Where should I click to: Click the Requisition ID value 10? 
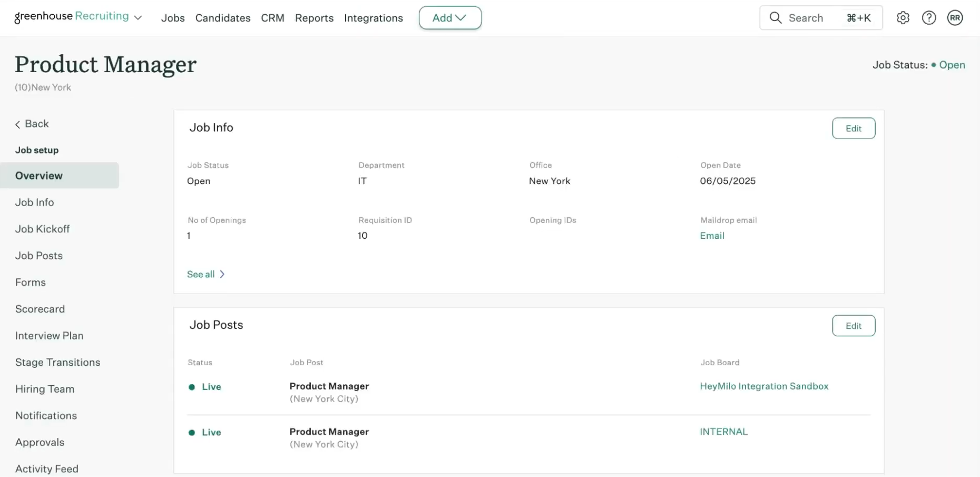pyautogui.click(x=362, y=236)
